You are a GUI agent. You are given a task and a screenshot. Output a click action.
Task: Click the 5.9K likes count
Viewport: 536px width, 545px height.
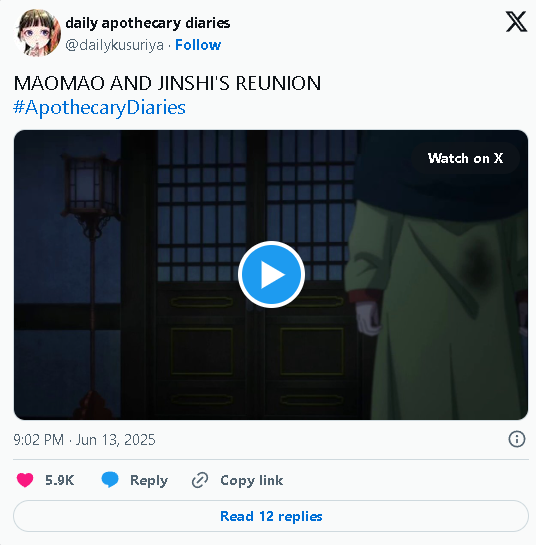pos(59,480)
